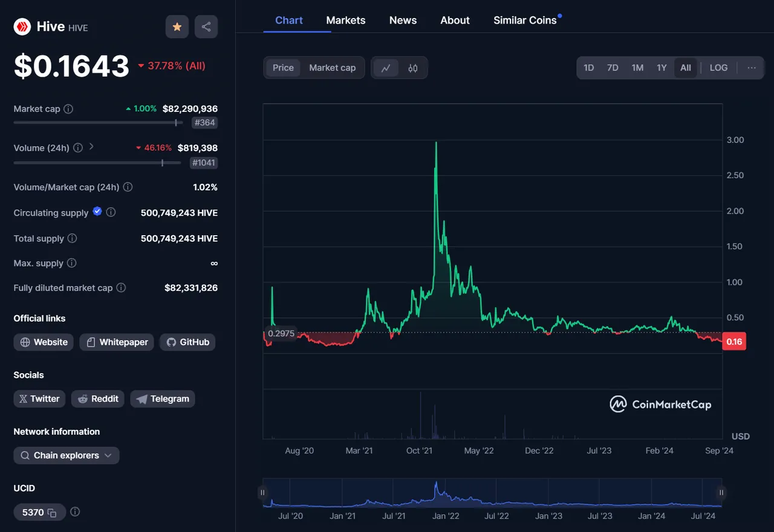Viewport: 774px width, 532px height.
Task: Click the 1.02% volume/market cap value
Action: 206,187
